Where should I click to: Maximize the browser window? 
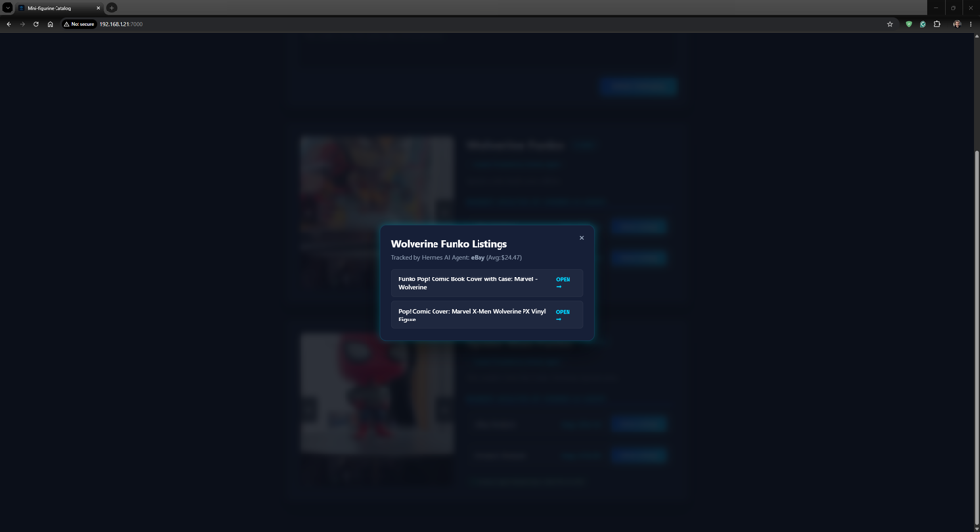(953, 8)
